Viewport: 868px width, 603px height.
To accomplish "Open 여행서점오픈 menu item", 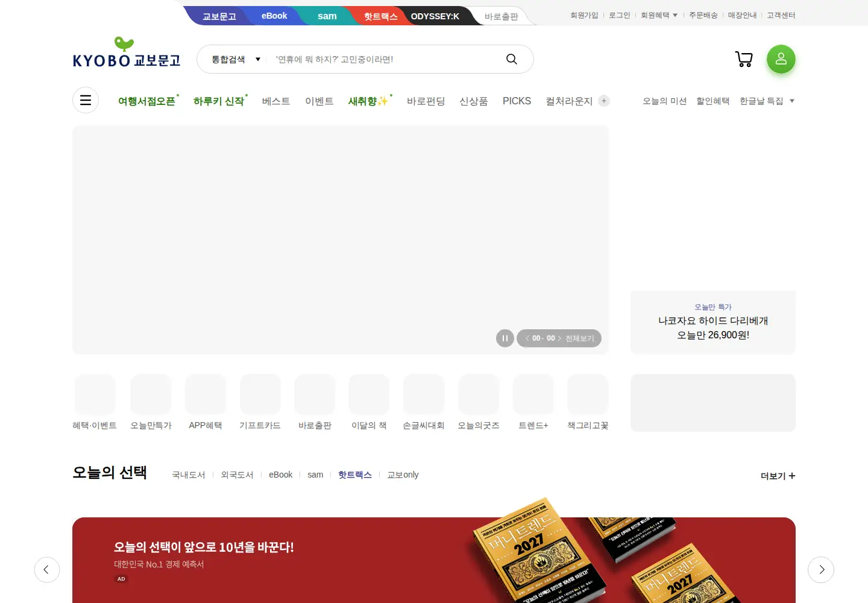I will (x=146, y=101).
